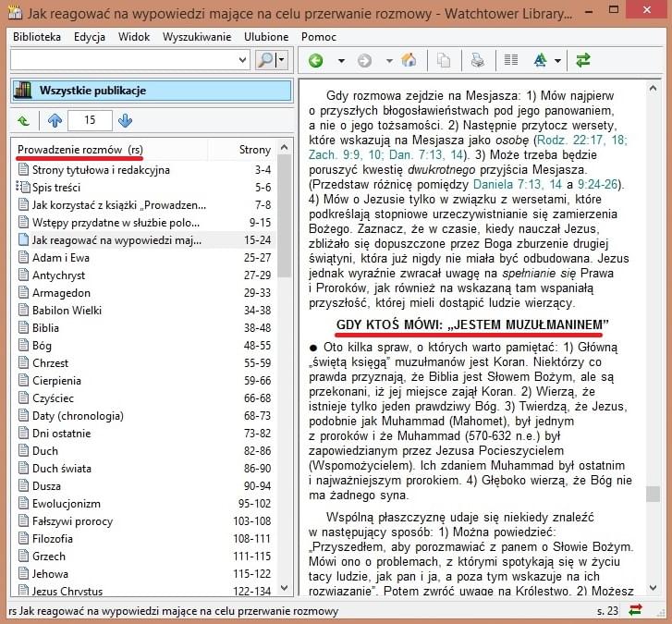The image size is (672, 624).
Task: Click the home icon in toolbar
Action: click(x=409, y=61)
